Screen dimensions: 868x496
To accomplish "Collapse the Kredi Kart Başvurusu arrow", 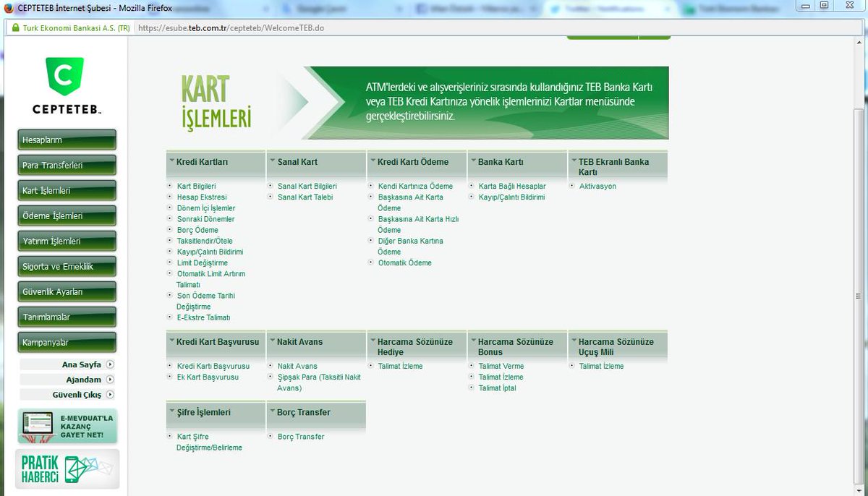I will coord(171,341).
